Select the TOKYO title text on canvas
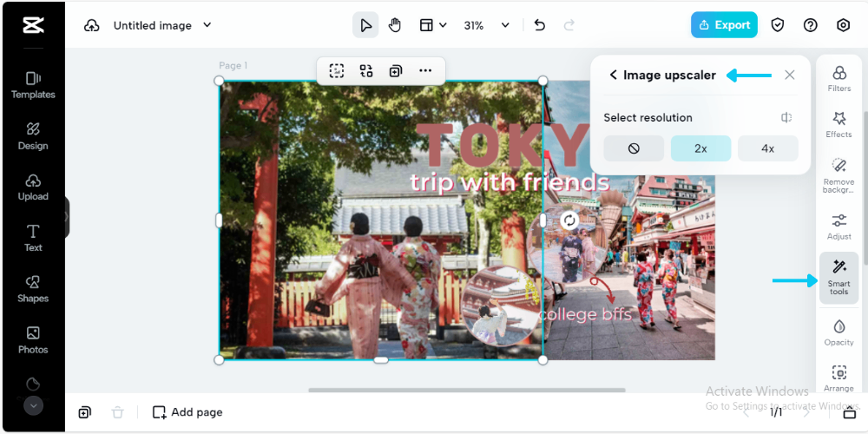The width and height of the screenshot is (868, 434). point(501,145)
